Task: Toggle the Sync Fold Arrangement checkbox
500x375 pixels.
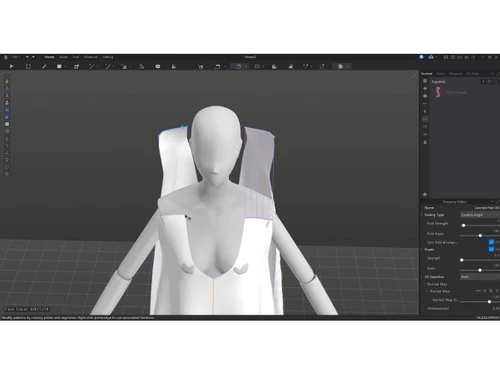Action: tap(491, 242)
